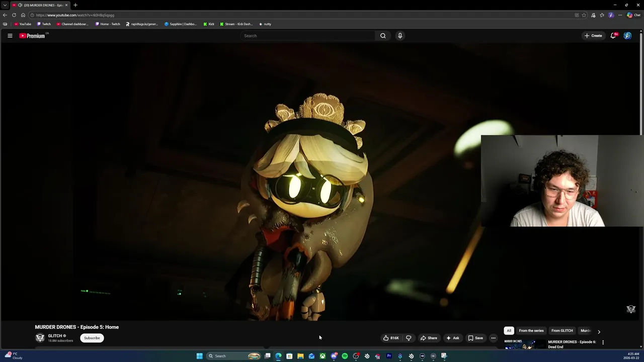Image resolution: width=644 pixels, height=362 pixels.
Task: Open the Create button menu
Action: tap(593, 36)
